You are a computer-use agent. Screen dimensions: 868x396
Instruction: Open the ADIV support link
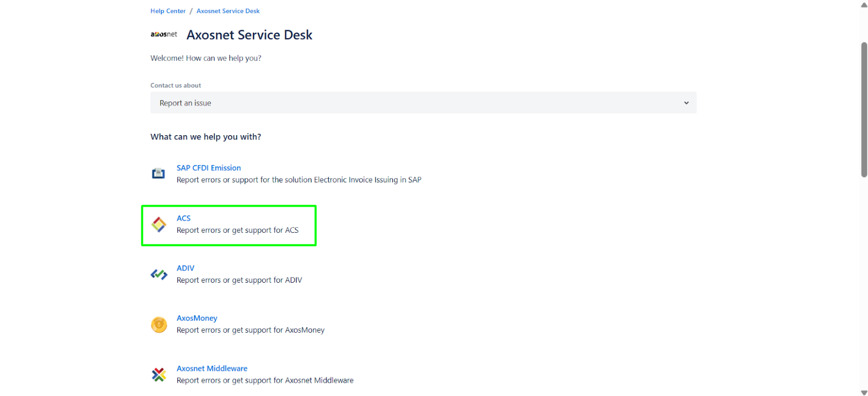[x=185, y=268]
